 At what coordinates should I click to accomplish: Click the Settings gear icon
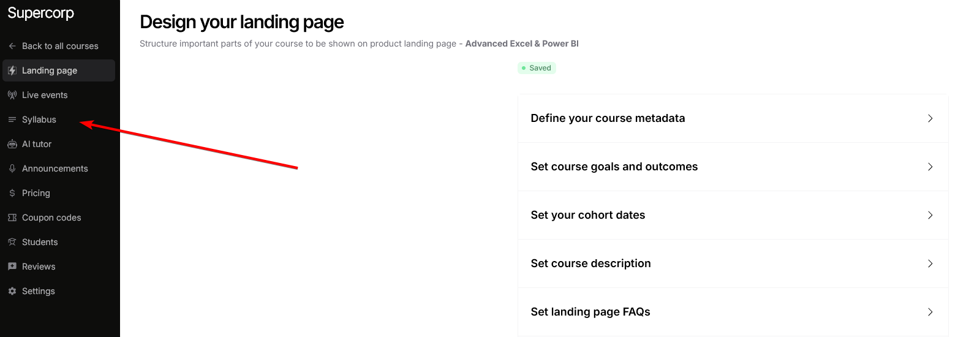(12, 291)
